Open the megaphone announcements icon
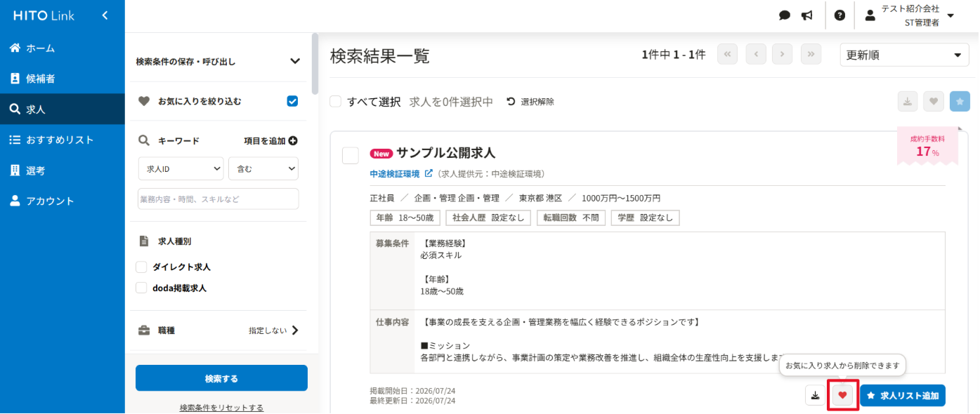980x414 pixels. [x=807, y=15]
